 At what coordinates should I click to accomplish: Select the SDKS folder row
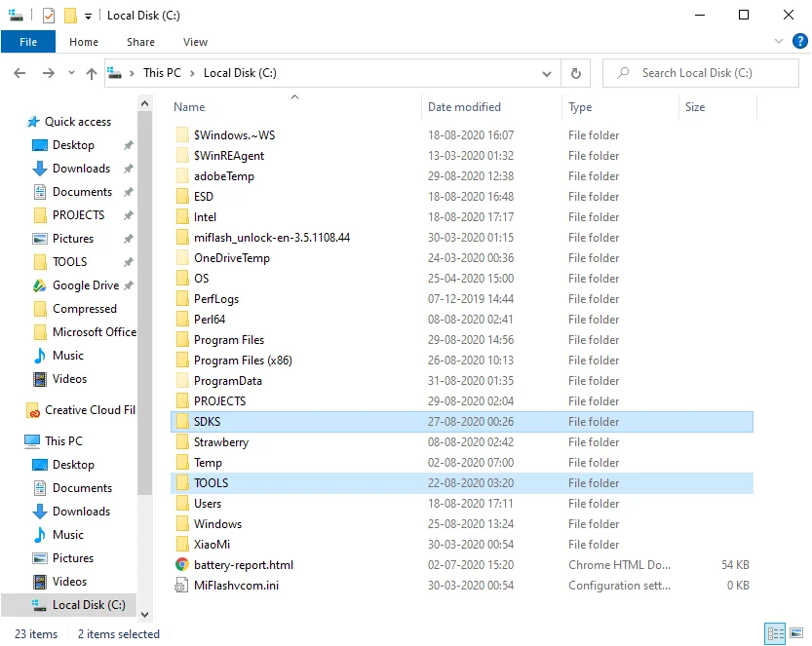461,422
